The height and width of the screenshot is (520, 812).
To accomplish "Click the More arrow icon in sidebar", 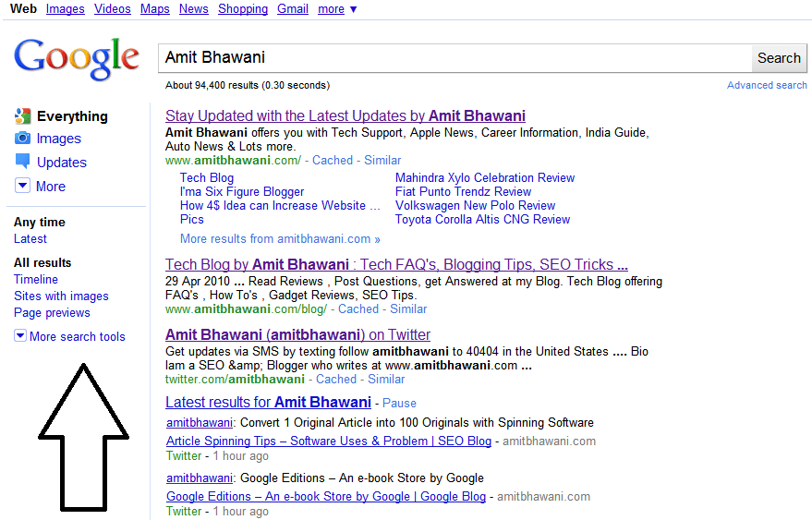I will [x=23, y=186].
